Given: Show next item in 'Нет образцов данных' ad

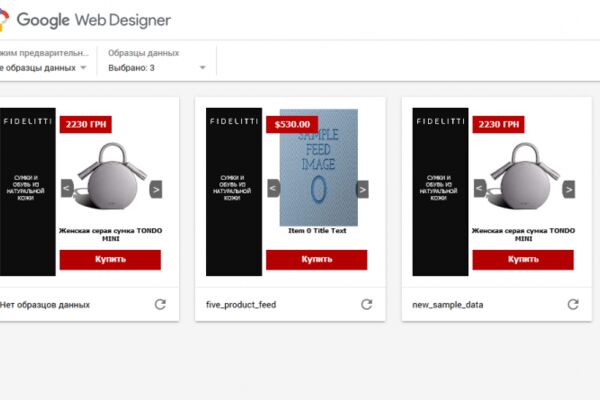Looking at the screenshot, I should [x=156, y=189].
